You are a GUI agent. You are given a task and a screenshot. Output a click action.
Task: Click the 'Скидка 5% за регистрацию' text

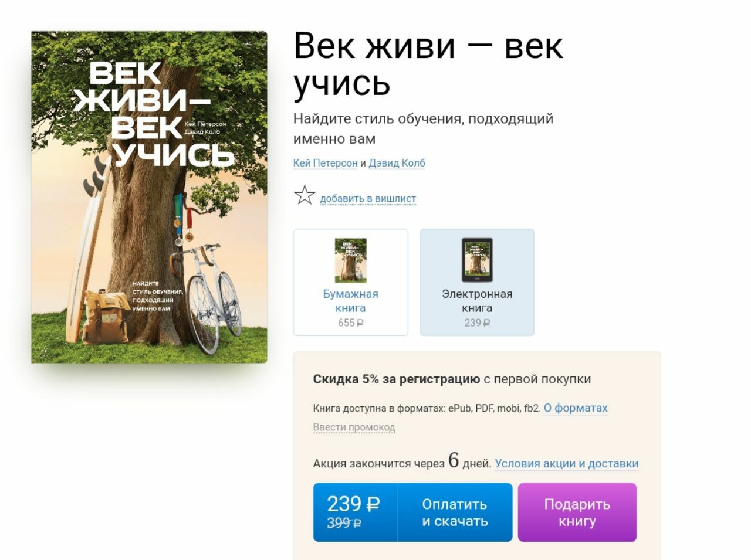(x=397, y=379)
